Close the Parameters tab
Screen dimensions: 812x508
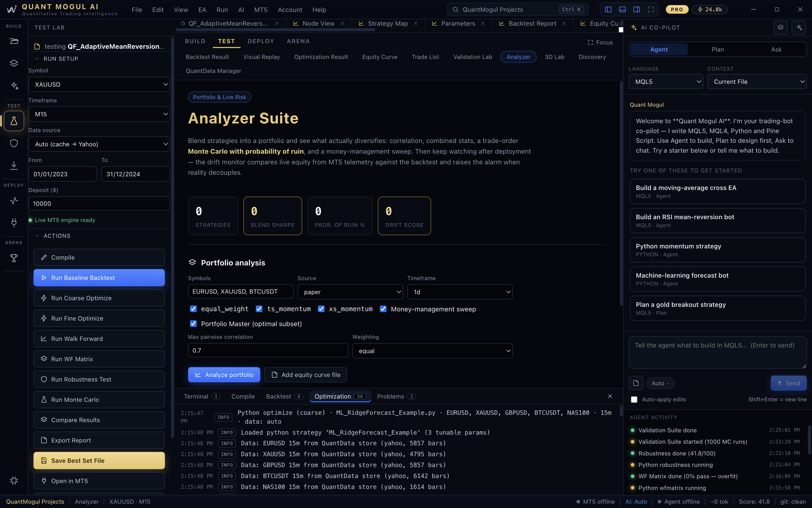coord(483,24)
